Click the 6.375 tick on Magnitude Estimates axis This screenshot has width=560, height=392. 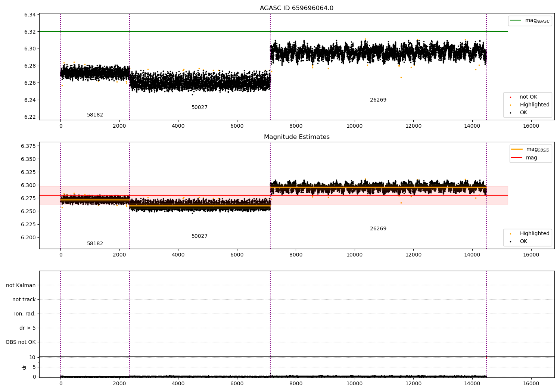point(28,146)
